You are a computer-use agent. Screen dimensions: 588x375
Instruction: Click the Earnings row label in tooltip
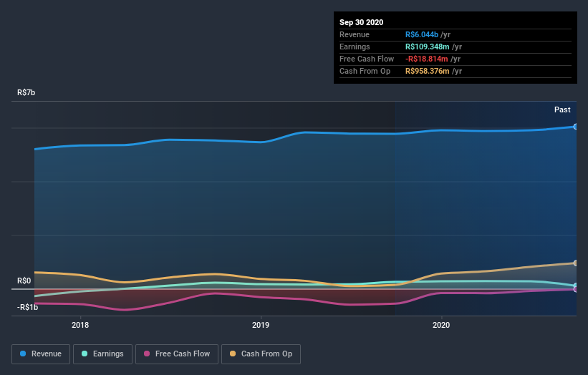(x=355, y=47)
